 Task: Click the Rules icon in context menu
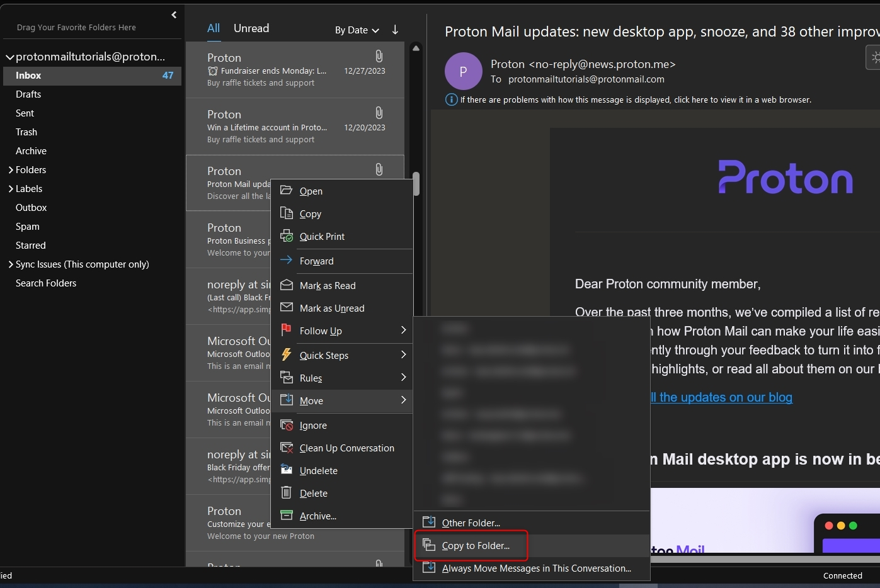[x=286, y=377]
